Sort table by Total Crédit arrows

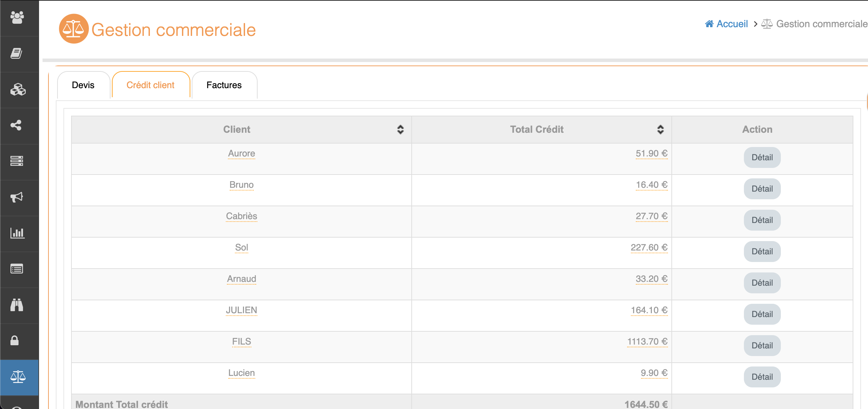click(660, 130)
